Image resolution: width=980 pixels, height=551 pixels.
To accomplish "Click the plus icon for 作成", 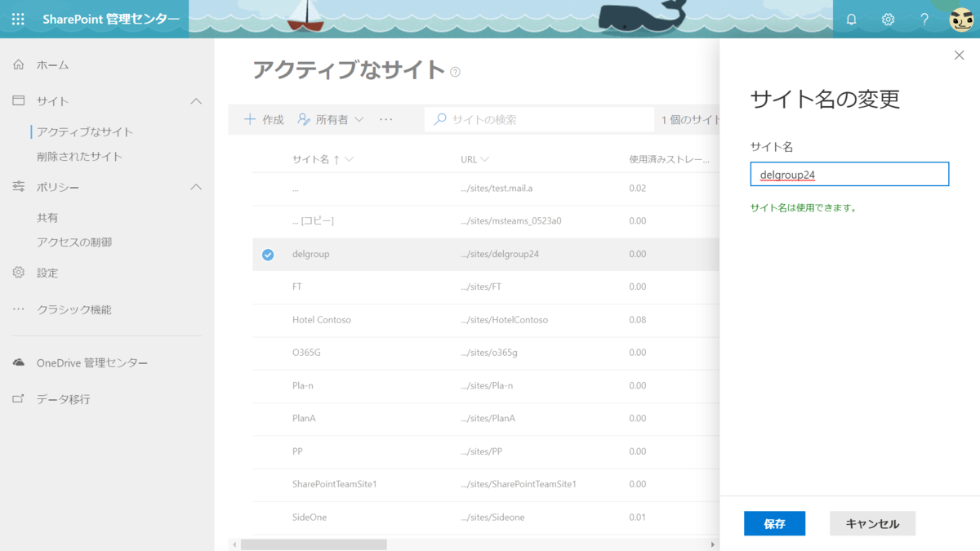I will click(250, 119).
